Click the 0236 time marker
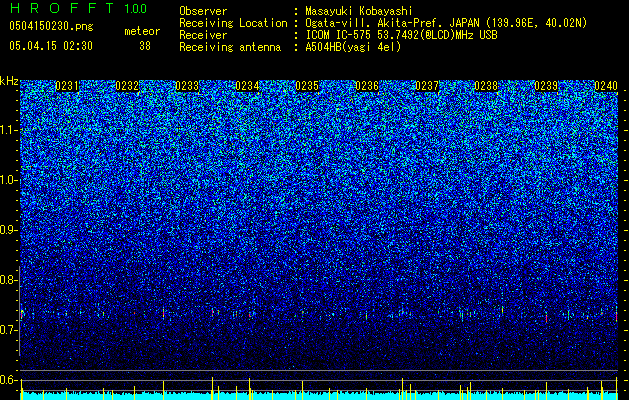 click(x=367, y=86)
